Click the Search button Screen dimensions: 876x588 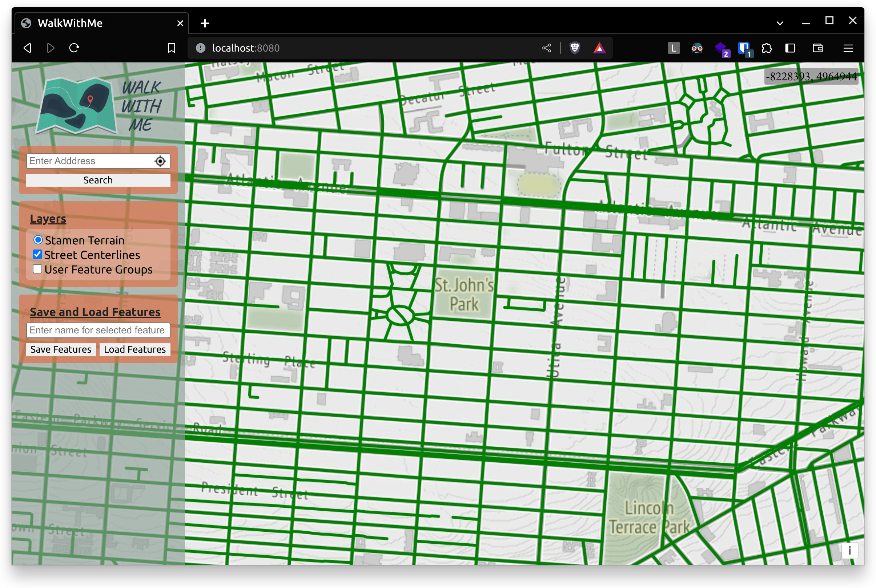pos(98,180)
